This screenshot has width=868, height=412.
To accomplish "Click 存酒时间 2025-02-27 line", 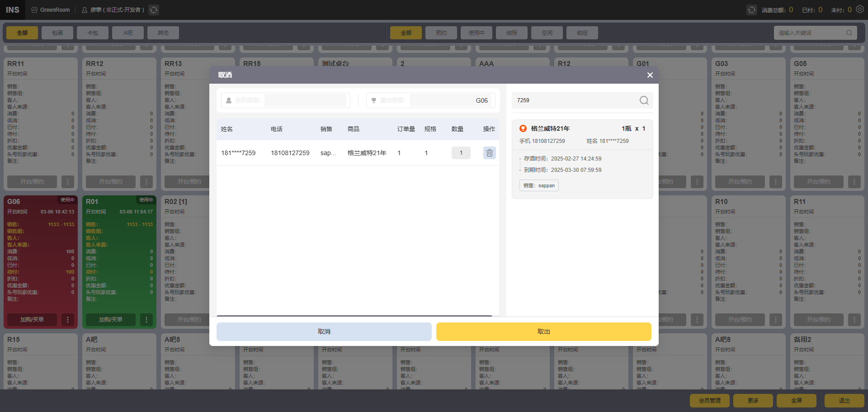I will (562, 159).
